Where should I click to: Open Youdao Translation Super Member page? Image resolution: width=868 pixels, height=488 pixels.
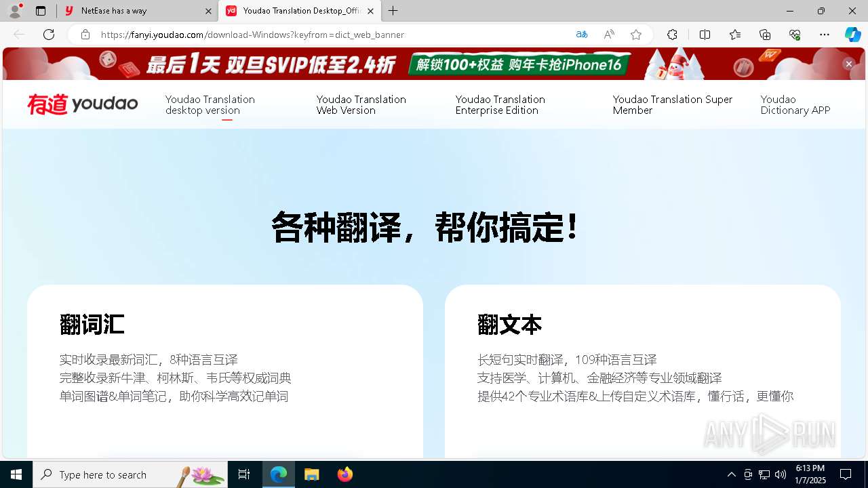click(673, 105)
